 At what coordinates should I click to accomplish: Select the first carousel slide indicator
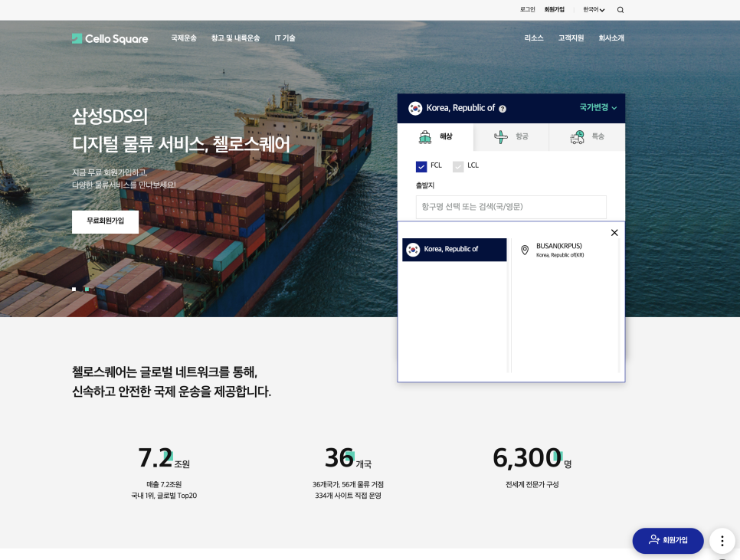(x=74, y=290)
